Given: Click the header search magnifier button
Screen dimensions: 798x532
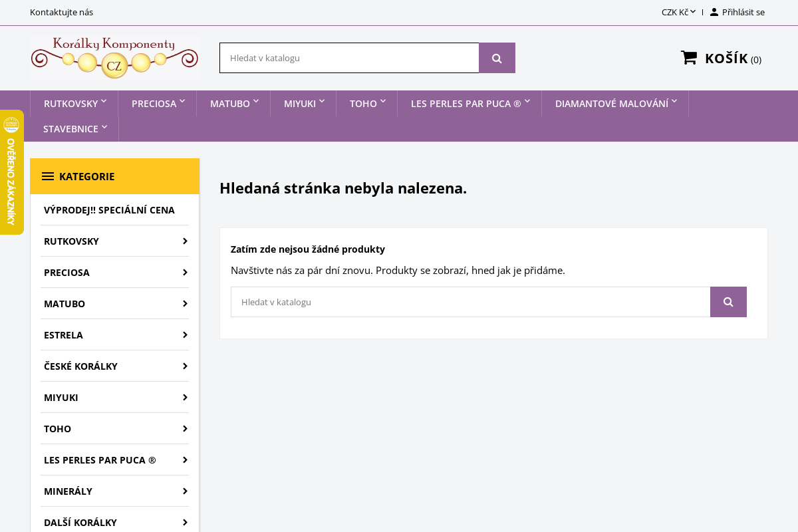Looking at the screenshot, I should (x=497, y=58).
